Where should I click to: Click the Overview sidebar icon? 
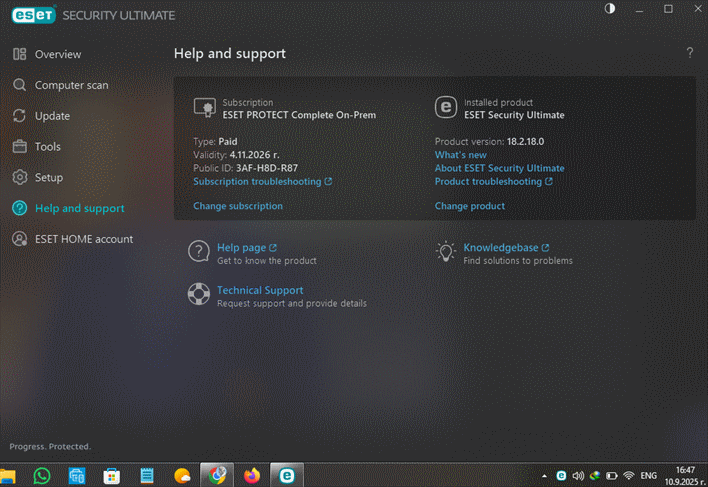pyautogui.click(x=19, y=54)
